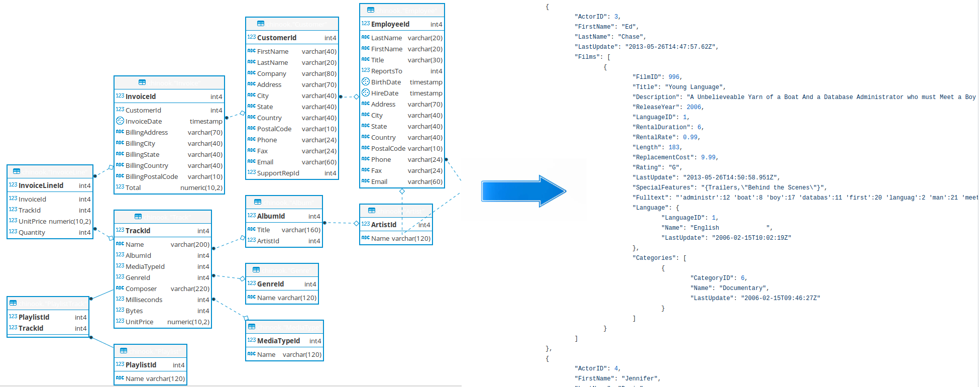The height and width of the screenshot is (387, 980).
Task: Click the MediaType table header icon
Action: coord(252,327)
